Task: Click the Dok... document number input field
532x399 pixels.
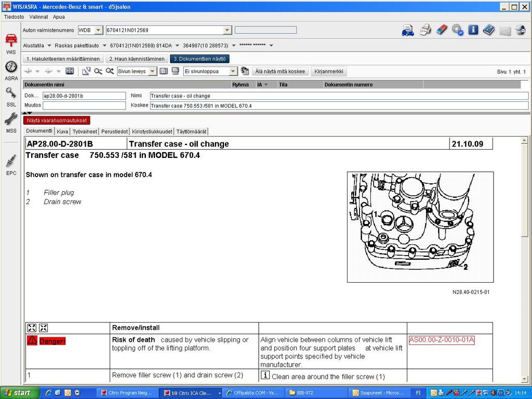Action: [x=84, y=96]
